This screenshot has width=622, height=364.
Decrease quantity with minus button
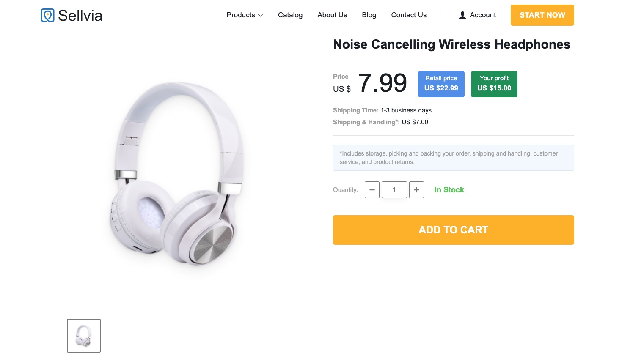(372, 190)
